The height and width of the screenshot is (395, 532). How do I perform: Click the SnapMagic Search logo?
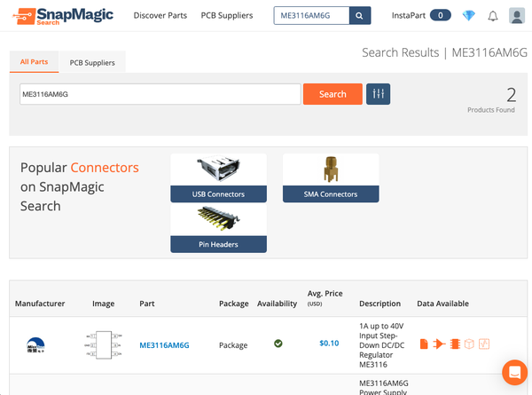click(x=63, y=16)
